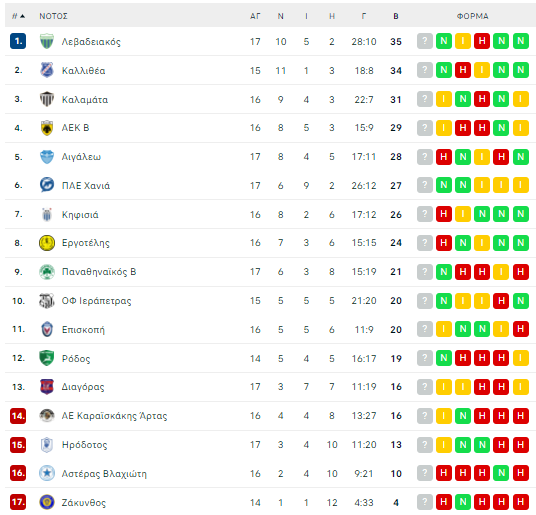This screenshot has width=536, height=515.
Task: Click the Λεβαδειακός team crest icon
Action: pyautogui.click(x=47, y=41)
